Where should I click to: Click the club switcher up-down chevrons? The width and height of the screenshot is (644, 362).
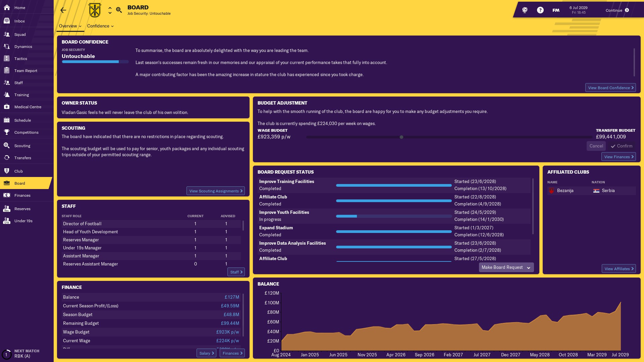110,10
